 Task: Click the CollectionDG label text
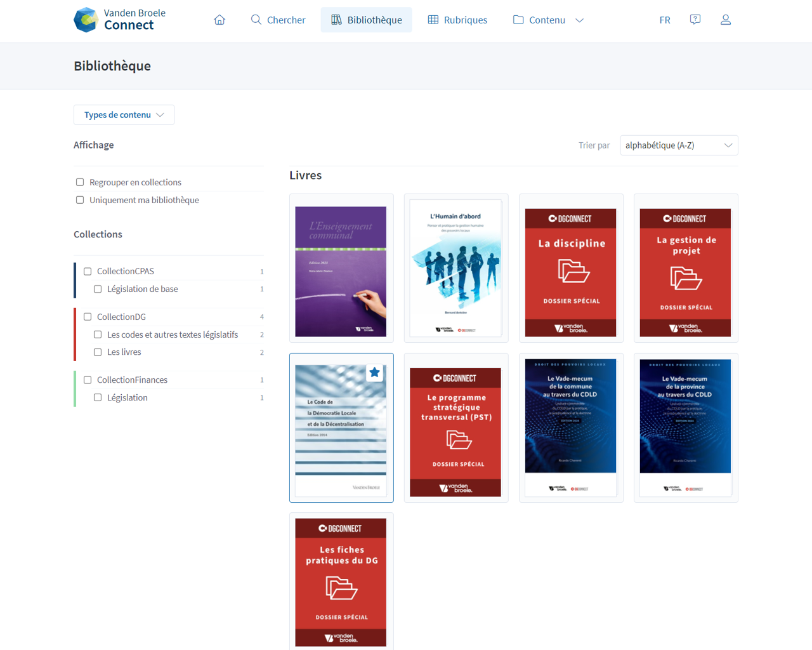point(121,317)
